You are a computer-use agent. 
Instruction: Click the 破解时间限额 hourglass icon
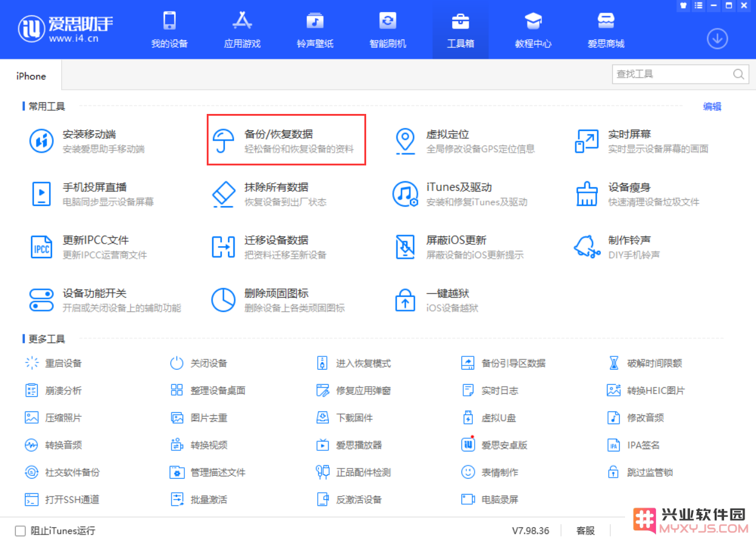tap(614, 363)
